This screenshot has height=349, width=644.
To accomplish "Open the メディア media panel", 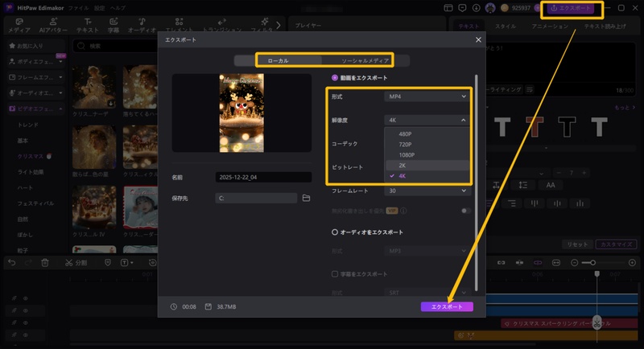I will click(19, 26).
